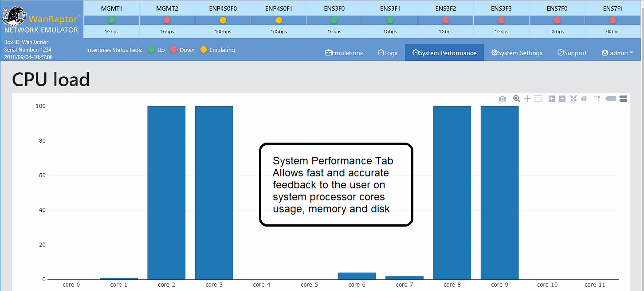Select the yellow Emulating status indicator
This screenshot has height=291, width=644.
pos(204,50)
